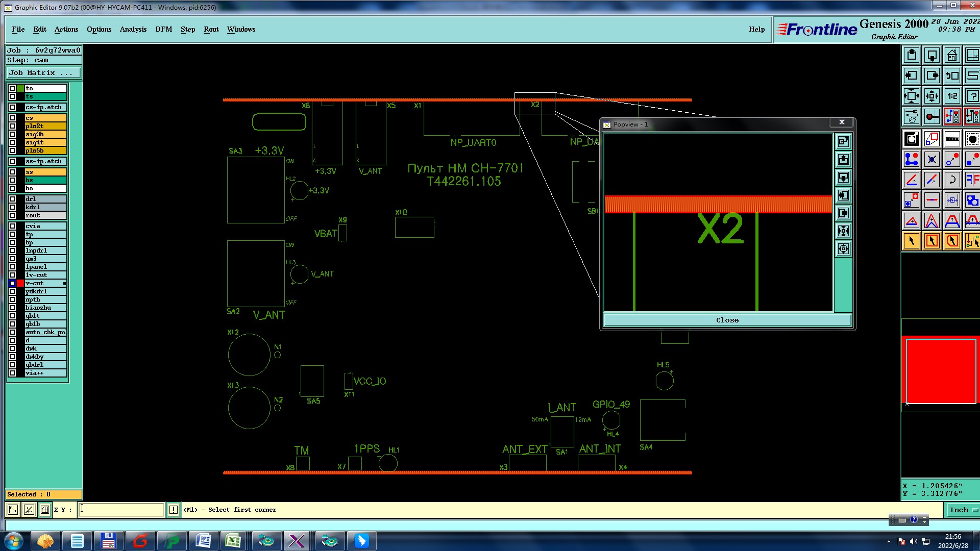
Task: Toggle checkbox for layer 'to'
Action: pyautogui.click(x=12, y=88)
